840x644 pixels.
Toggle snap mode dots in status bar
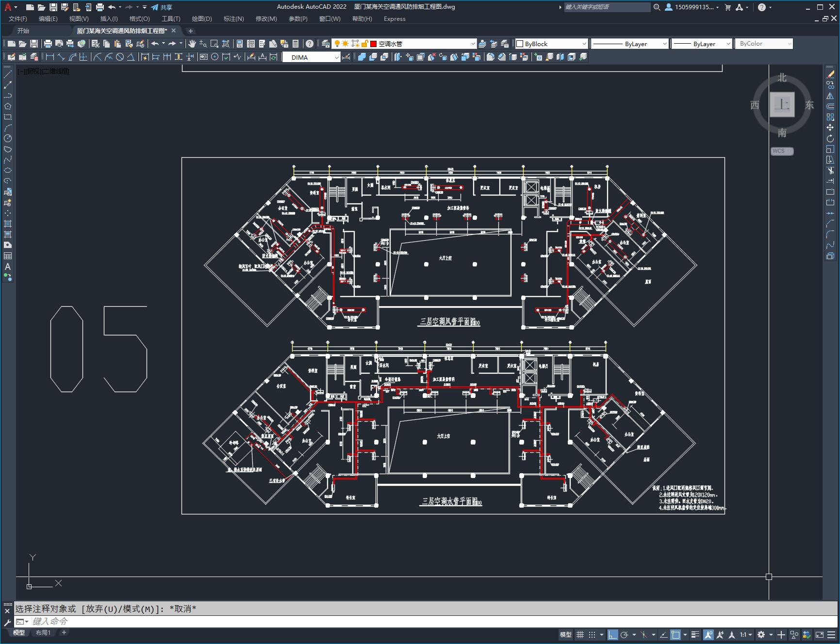point(592,634)
